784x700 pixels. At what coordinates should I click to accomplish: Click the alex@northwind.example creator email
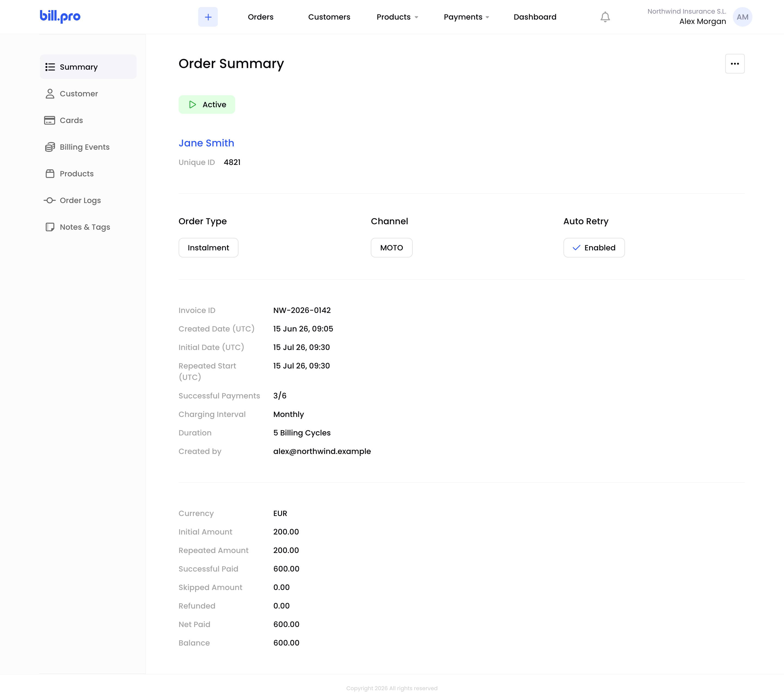click(322, 452)
